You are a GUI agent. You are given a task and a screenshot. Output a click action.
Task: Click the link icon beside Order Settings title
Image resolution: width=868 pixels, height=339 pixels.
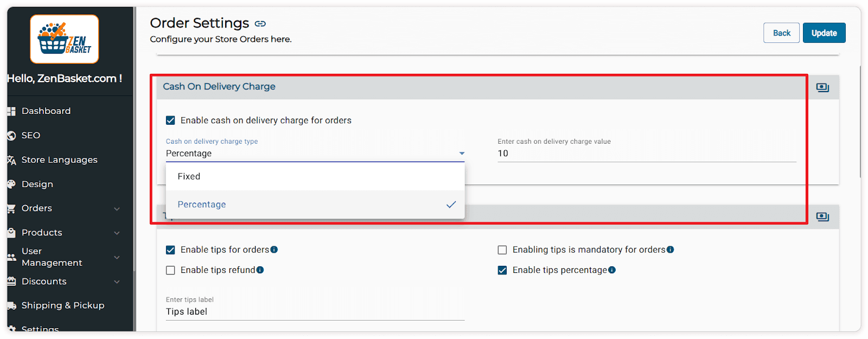[x=260, y=24]
